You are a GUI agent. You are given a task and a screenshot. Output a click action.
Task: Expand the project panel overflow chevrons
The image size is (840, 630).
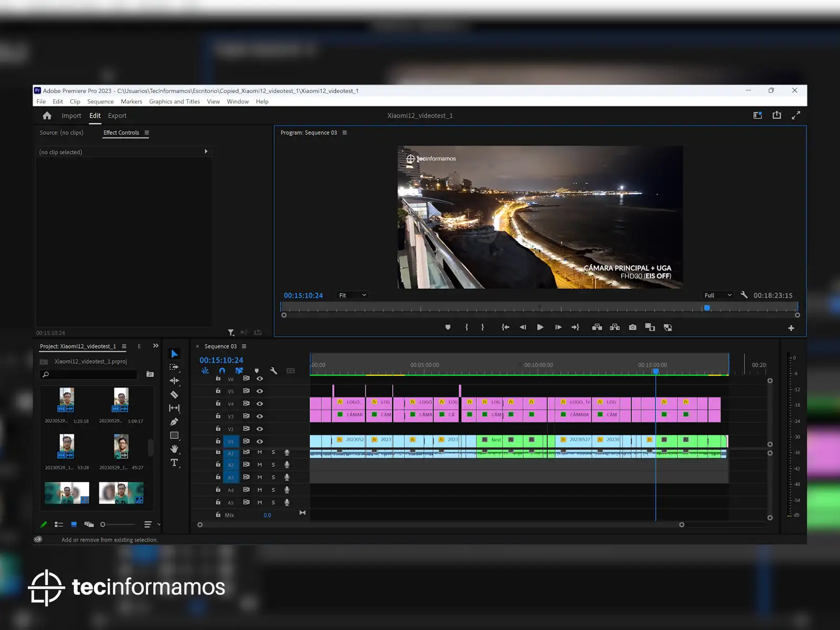tap(155, 346)
